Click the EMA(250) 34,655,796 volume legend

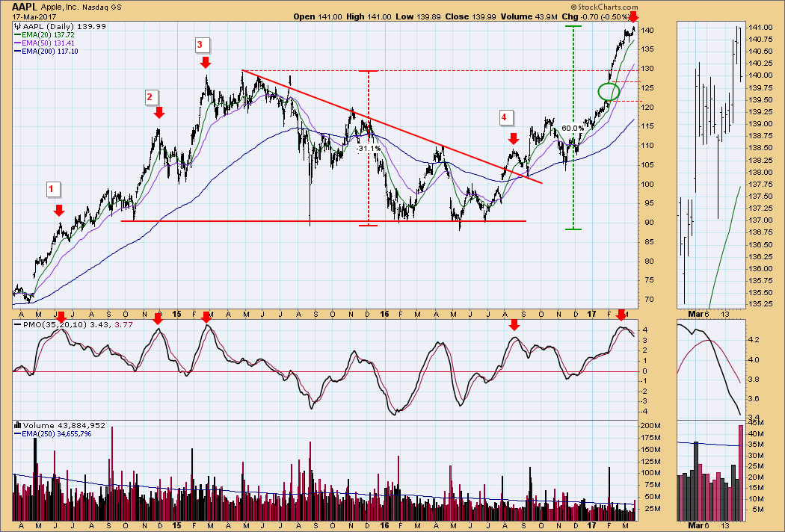57,434
